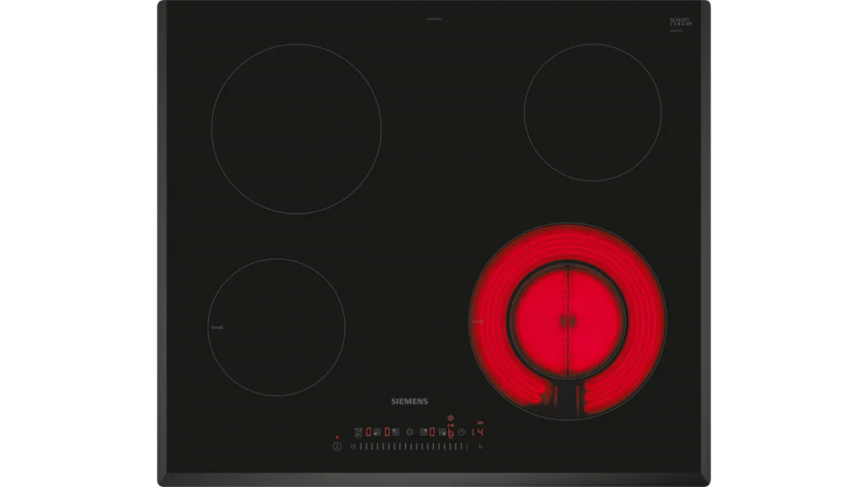Tap the boost 'b' at slider end

click(x=480, y=446)
